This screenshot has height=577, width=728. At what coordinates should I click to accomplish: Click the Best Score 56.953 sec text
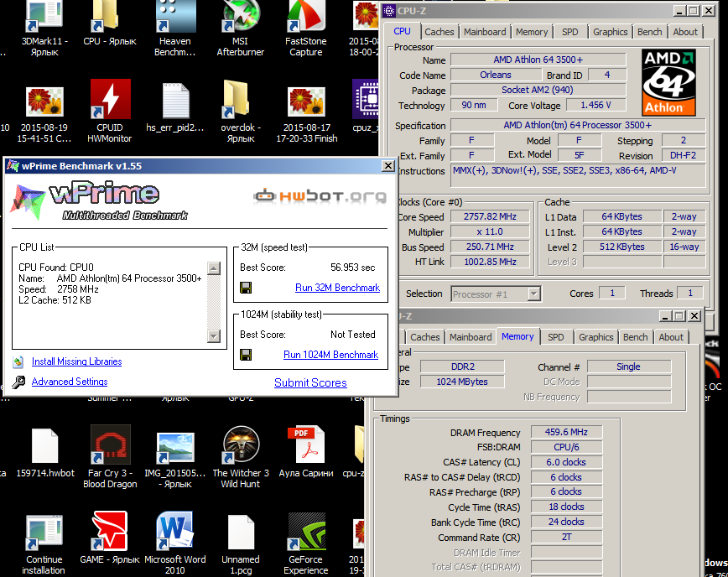353,268
